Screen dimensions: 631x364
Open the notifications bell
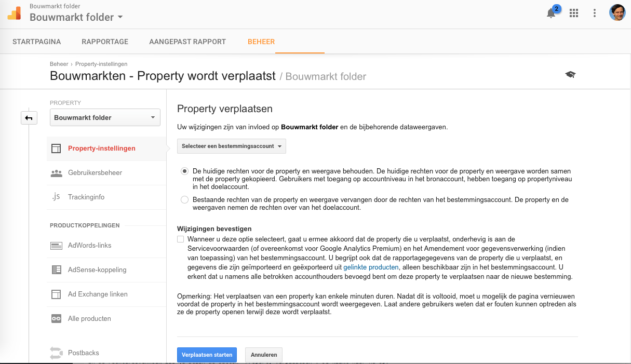551,14
